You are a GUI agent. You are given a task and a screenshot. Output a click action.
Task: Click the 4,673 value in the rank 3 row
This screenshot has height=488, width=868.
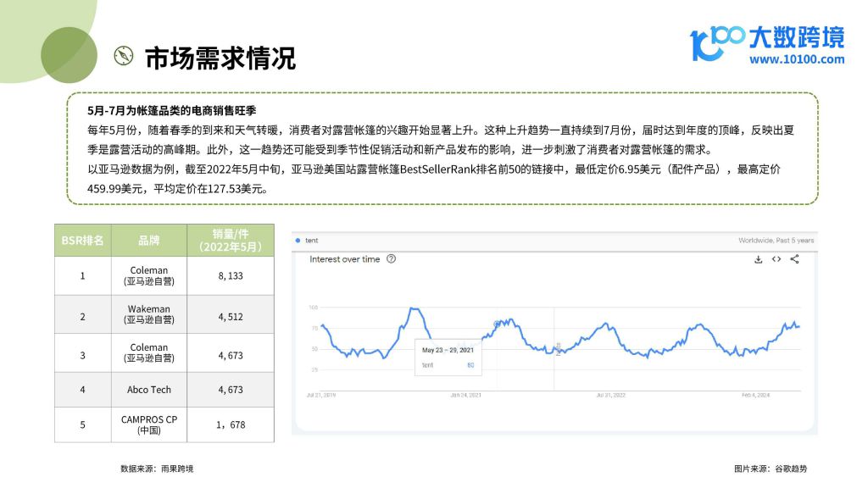tap(231, 355)
